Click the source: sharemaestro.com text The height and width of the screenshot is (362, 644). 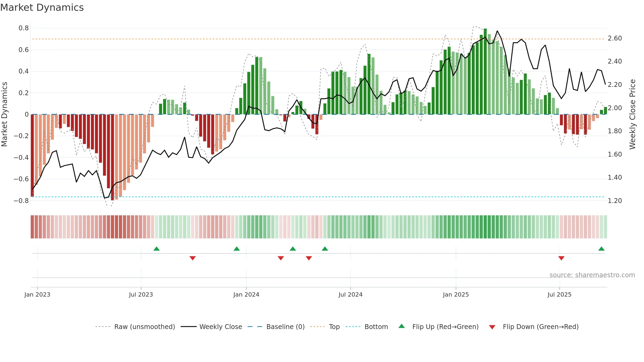592,275
